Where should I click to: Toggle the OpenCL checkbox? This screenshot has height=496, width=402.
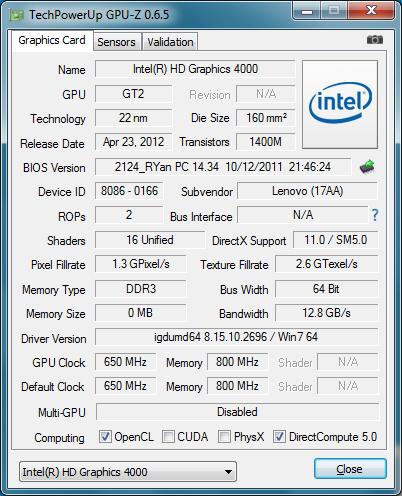[x=105, y=436]
